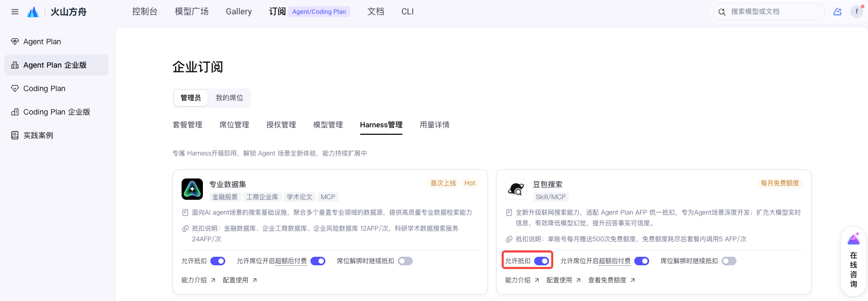Click the 火山方舟 logo icon
This screenshot has height=301, width=868.
click(33, 12)
